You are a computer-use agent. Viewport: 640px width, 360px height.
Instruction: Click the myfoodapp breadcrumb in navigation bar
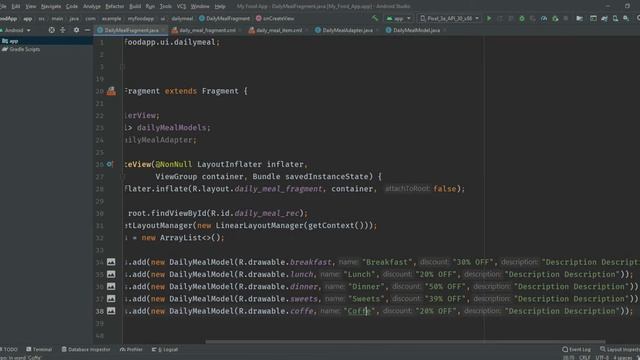(140, 18)
